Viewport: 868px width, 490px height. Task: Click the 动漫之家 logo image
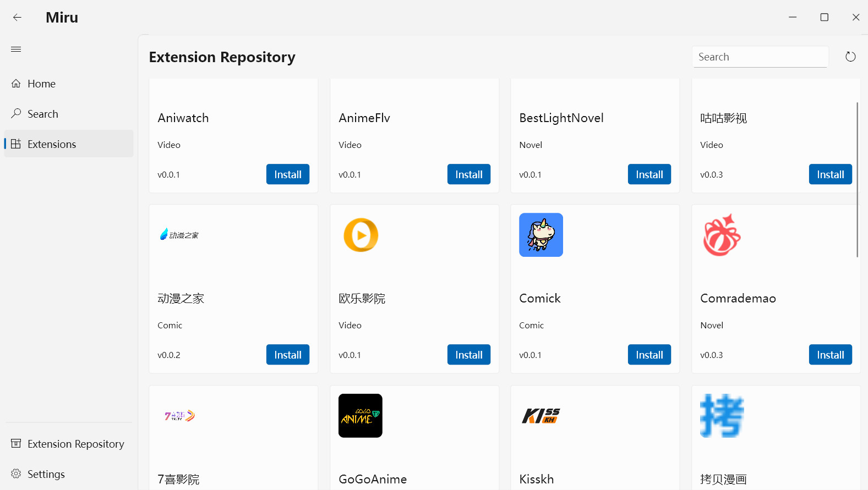(x=179, y=235)
